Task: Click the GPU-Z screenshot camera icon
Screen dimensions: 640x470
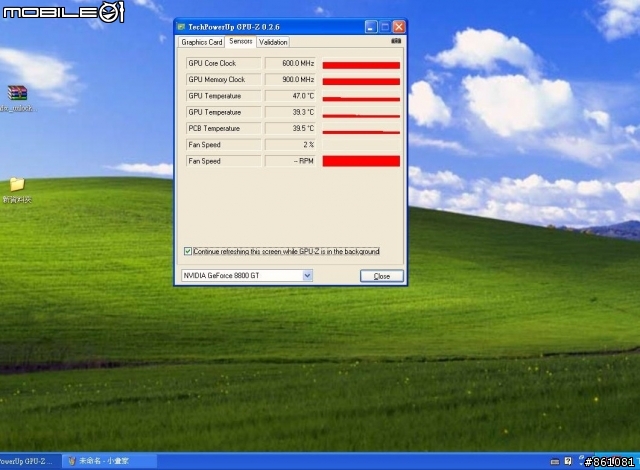Action: coord(396,41)
